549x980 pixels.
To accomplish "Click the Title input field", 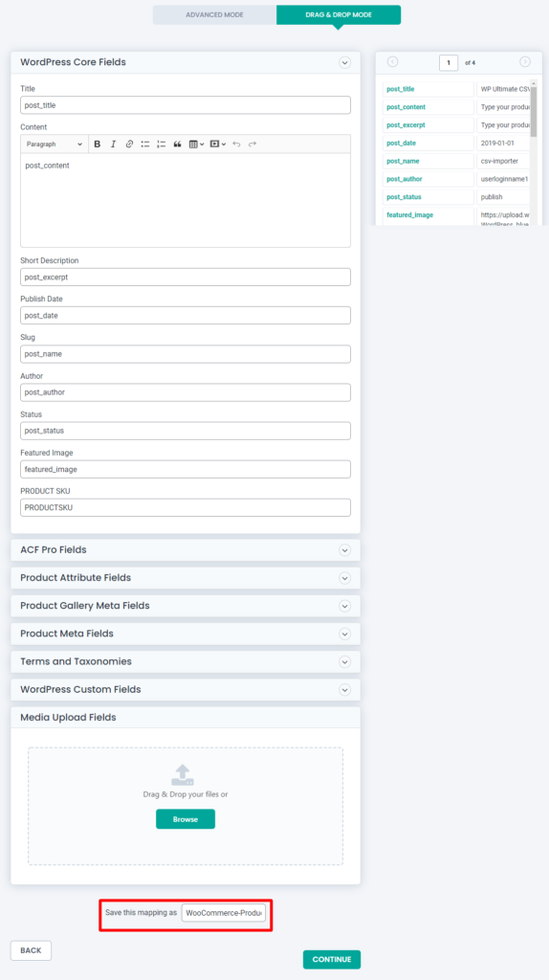I will (x=186, y=105).
